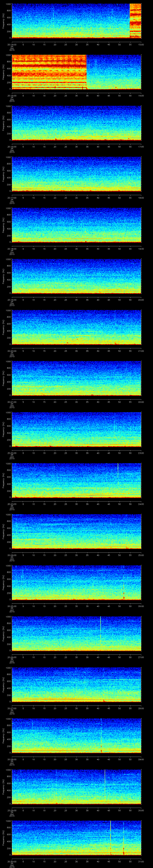Click 'Frequency (Hz)' axis title of the 20:30:00 spectrogram
Screen dimensions: 153x868
click(x=3, y=838)
